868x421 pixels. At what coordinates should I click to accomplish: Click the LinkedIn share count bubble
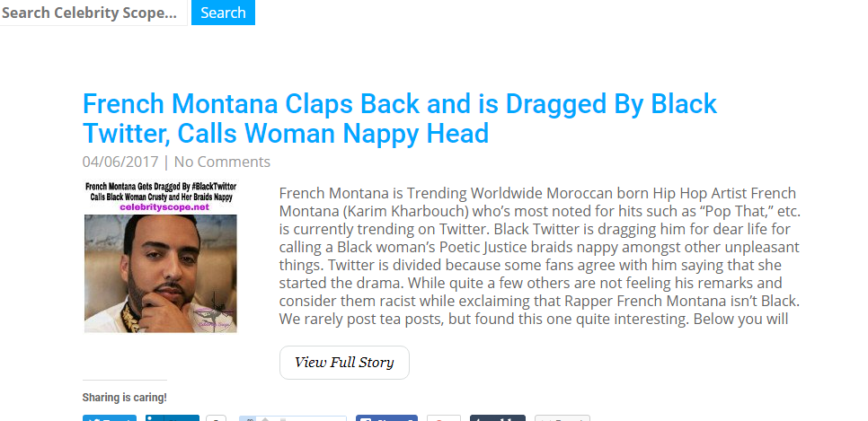click(x=216, y=417)
